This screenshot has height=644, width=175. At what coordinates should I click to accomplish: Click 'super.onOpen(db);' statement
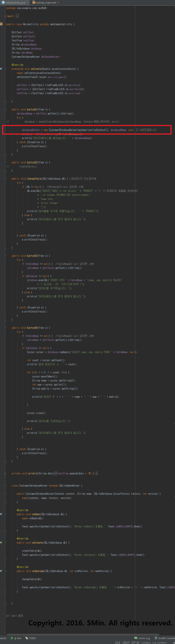33,518
